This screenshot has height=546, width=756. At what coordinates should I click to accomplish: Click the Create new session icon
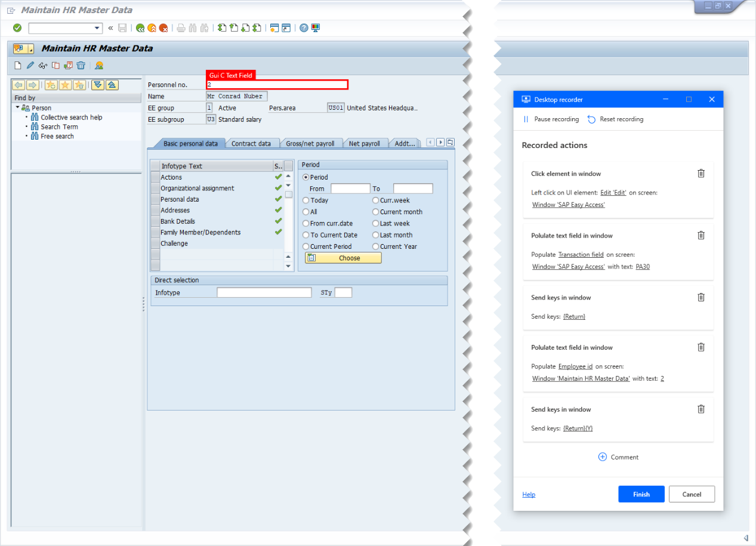point(274,28)
